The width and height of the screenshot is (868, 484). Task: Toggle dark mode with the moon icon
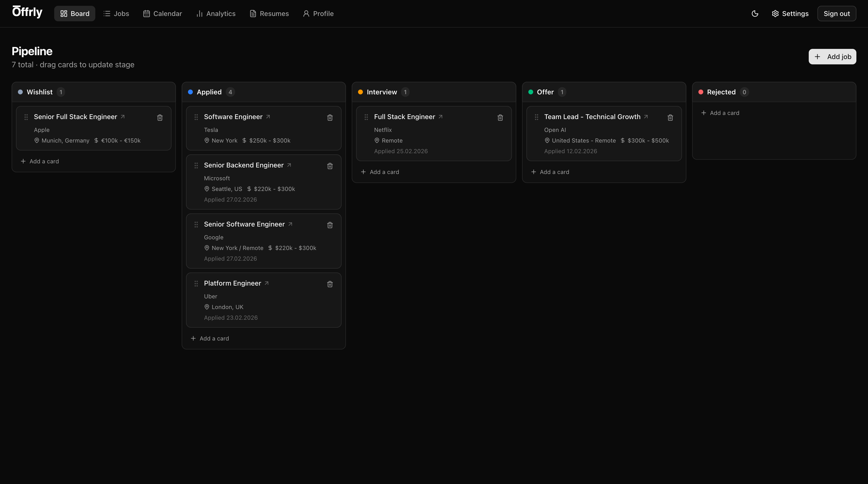[755, 14]
